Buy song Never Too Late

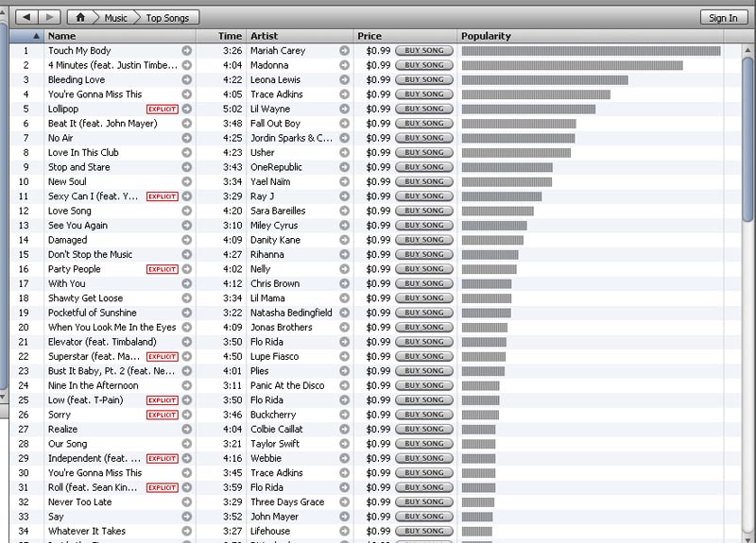pos(423,501)
